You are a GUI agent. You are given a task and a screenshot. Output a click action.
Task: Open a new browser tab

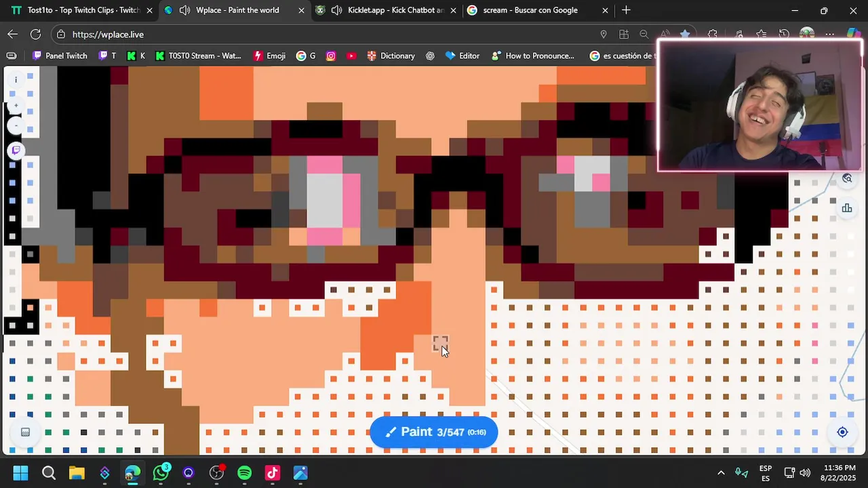[626, 10]
